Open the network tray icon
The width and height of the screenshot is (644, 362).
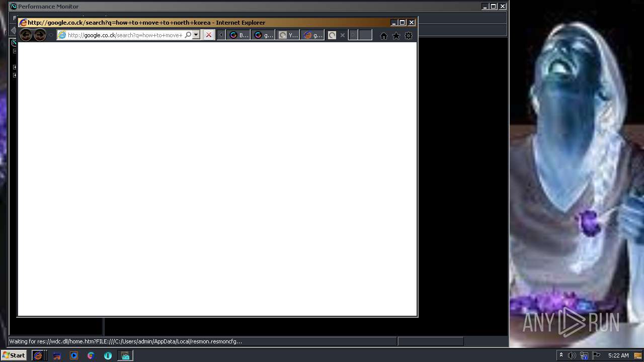[584, 355]
